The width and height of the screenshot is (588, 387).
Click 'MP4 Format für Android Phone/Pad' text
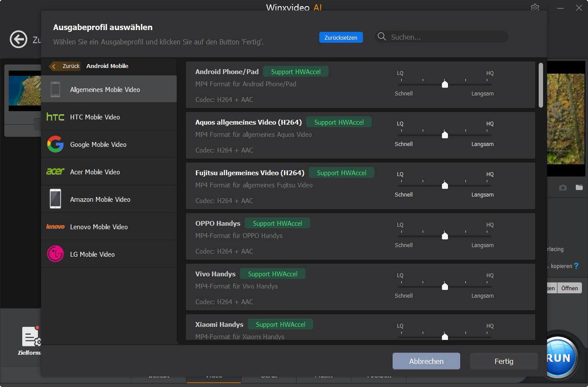click(246, 84)
